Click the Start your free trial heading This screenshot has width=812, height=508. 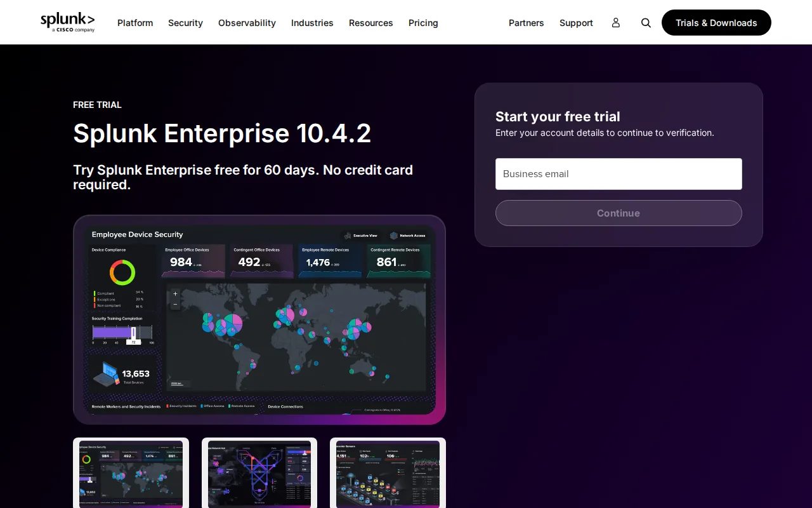(558, 117)
